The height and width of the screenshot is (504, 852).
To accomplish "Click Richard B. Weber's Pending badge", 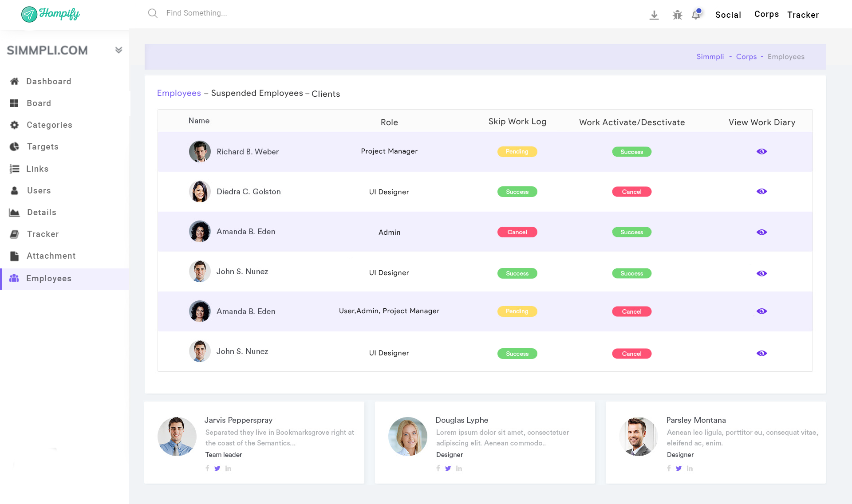I will coord(517,152).
